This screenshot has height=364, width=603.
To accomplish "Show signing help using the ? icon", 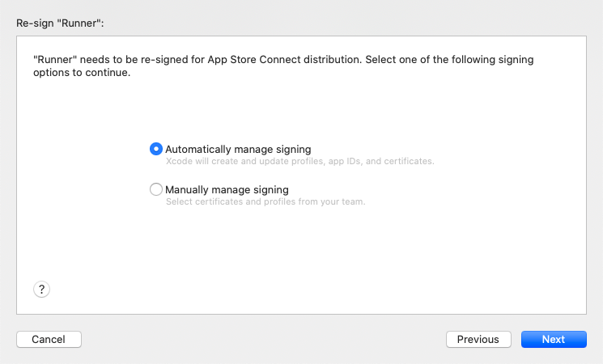I will pyautogui.click(x=42, y=289).
